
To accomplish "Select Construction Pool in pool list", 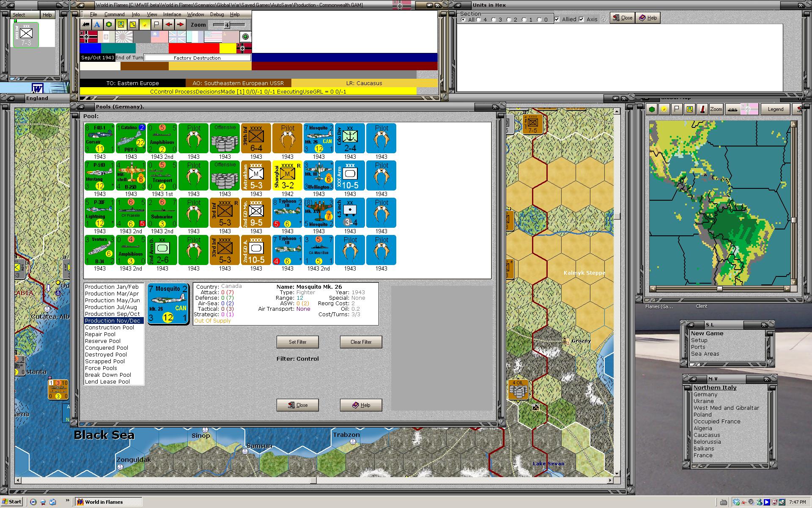I will point(110,328).
